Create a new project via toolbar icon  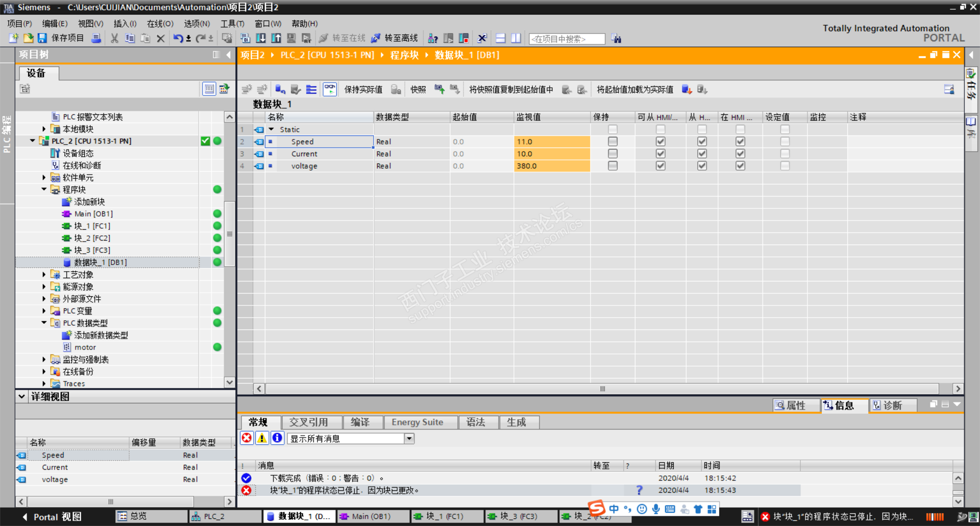[x=14, y=38]
